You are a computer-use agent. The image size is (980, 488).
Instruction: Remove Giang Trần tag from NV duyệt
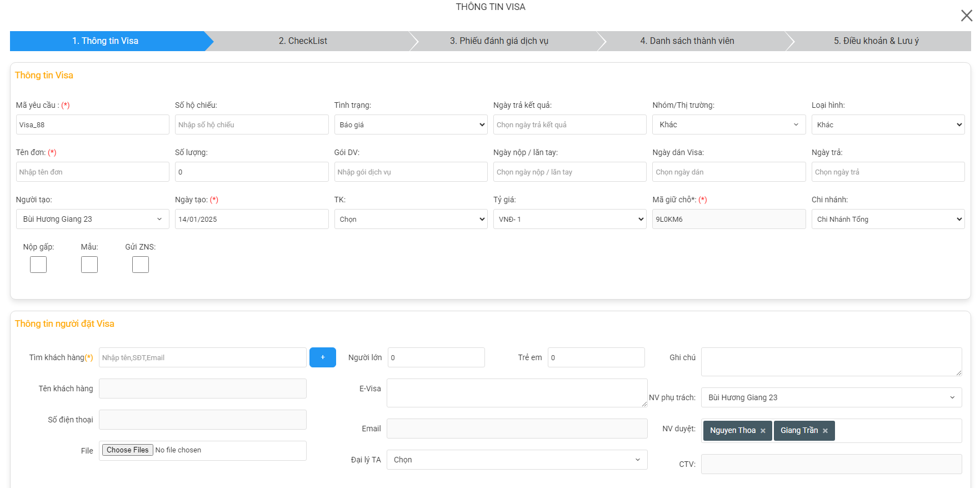(x=825, y=431)
